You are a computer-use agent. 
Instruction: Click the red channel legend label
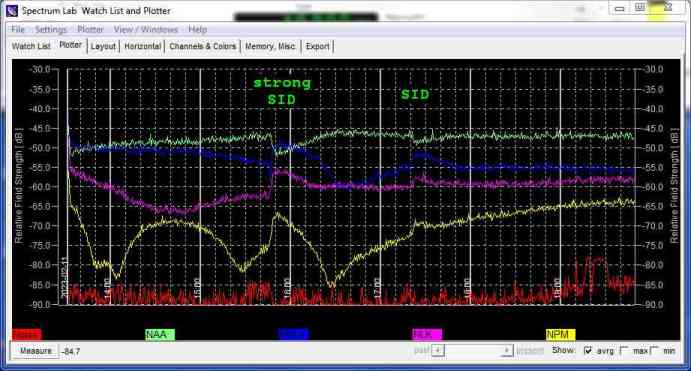coord(27,335)
